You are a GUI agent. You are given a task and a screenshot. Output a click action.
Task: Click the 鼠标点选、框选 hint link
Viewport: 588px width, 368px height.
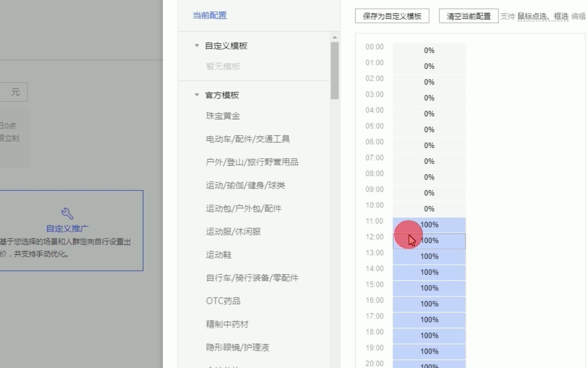pos(543,16)
